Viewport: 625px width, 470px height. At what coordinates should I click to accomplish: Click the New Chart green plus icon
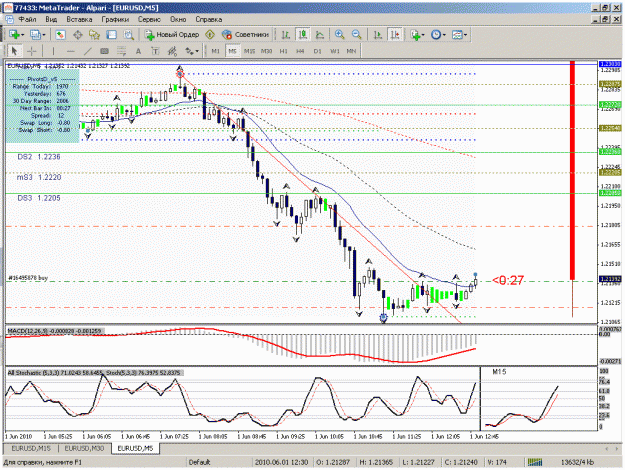14,35
